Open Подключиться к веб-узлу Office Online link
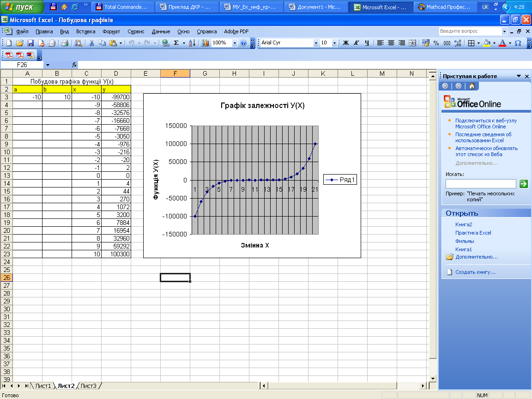This screenshot has height=399, width=532. point(486,123)
